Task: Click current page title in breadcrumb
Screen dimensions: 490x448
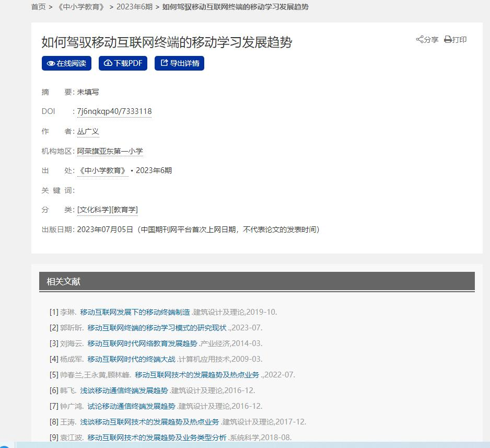Action: pyautogui.click(x=235, y=7)
